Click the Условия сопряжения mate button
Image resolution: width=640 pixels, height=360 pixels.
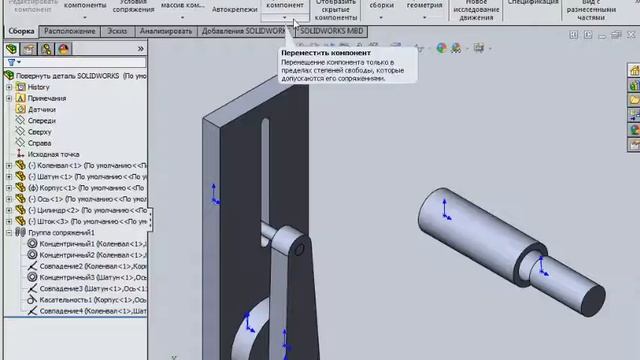[133, 7]
